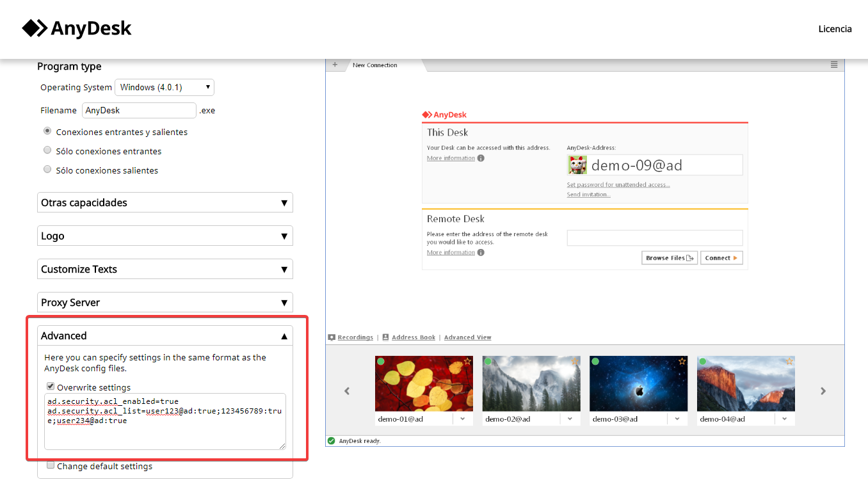Expand the Otras capacidades section
This screenshot has height=482, width=868.
[x=165, y=202]
